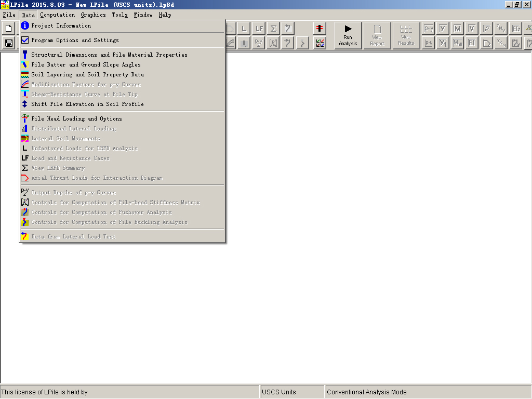Click the pushover toolbar icon right of [K]
The height and width of the screenshot is (399, 532).
pos(288,43)
